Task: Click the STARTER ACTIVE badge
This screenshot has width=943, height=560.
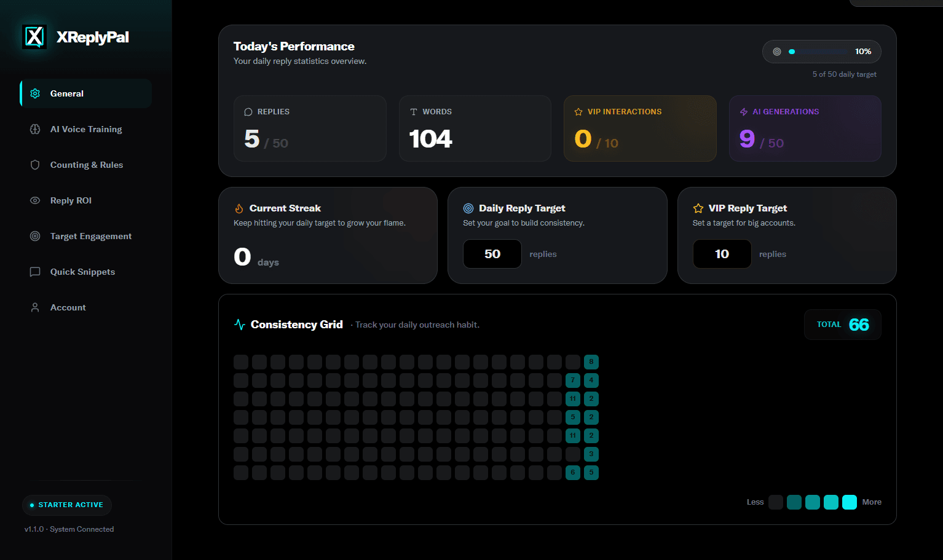Action: click(67, 505)
